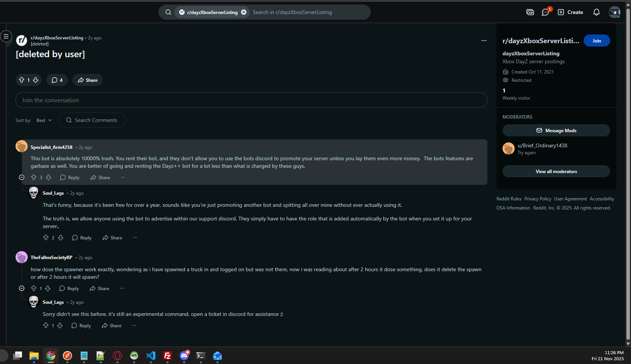Viewport: 631px width, 364px height.
Task: Share Soul_Lags' comment about free bot
Action: pyautogui.click(x=113, y=237)
